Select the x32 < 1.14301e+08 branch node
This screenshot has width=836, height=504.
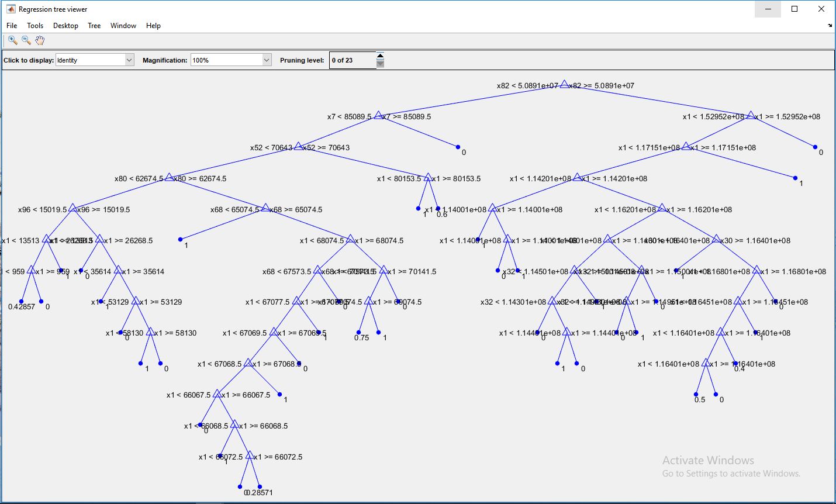click(x=552, y=301)
